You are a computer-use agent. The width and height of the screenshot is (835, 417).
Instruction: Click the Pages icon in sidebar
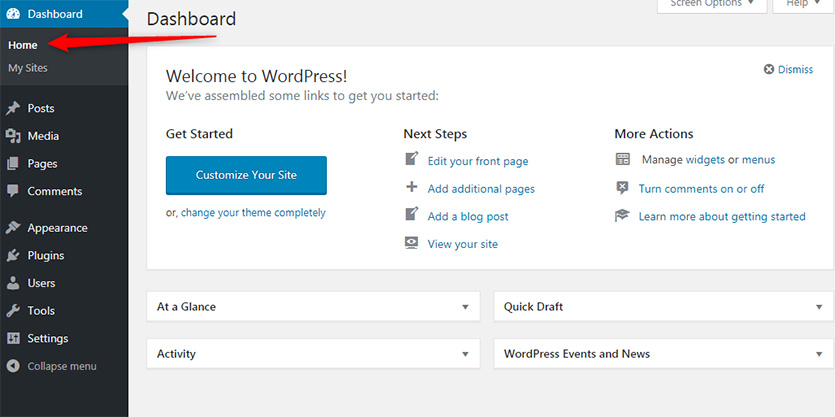click(13, 164)
